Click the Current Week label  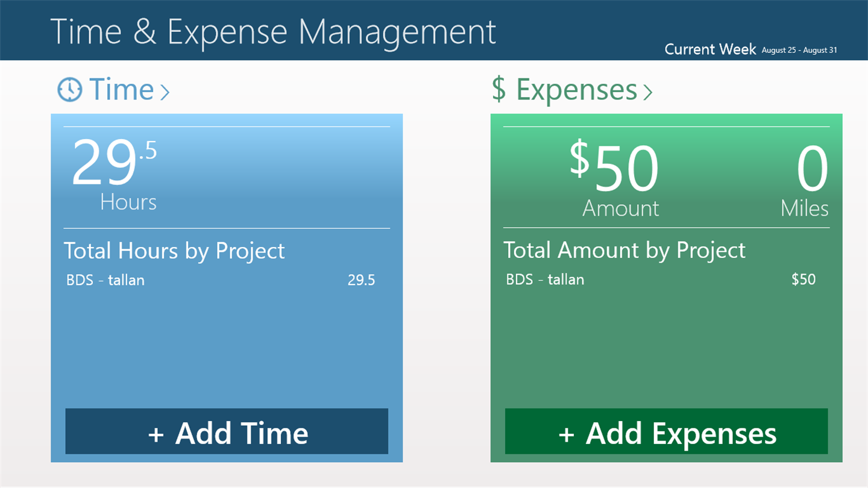[x=710, y=49]
